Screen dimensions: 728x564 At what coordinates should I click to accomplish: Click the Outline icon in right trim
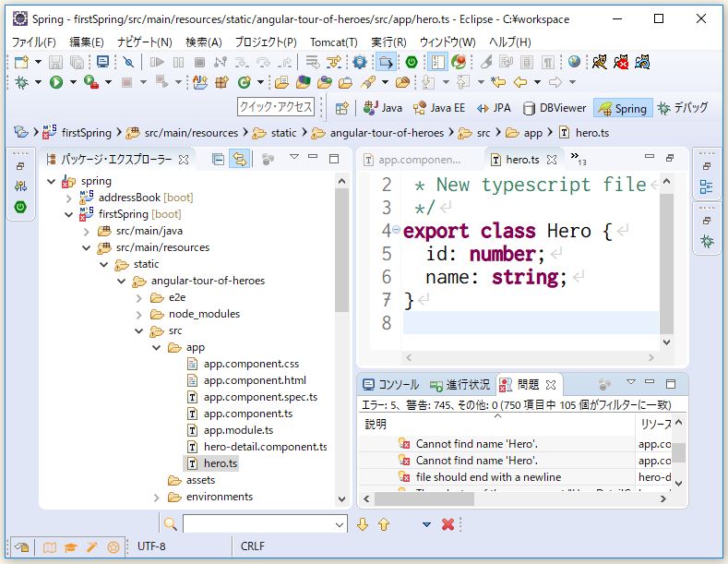click(707, 186)
